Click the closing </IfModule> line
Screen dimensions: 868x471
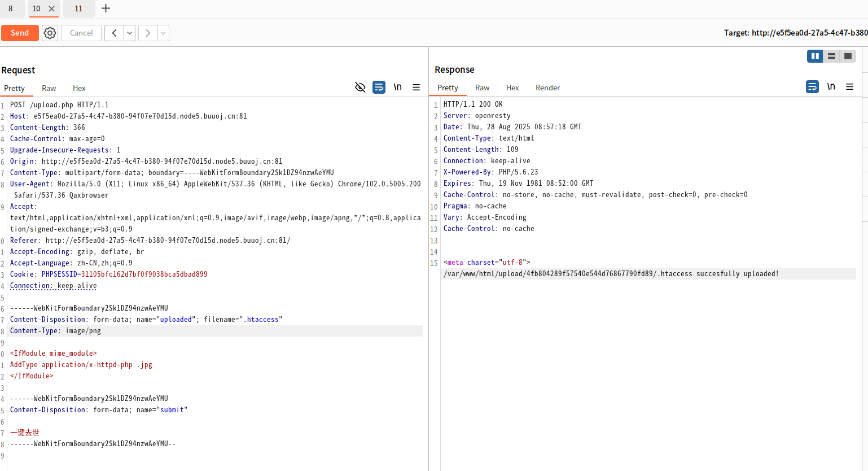[x=32, y=376]
